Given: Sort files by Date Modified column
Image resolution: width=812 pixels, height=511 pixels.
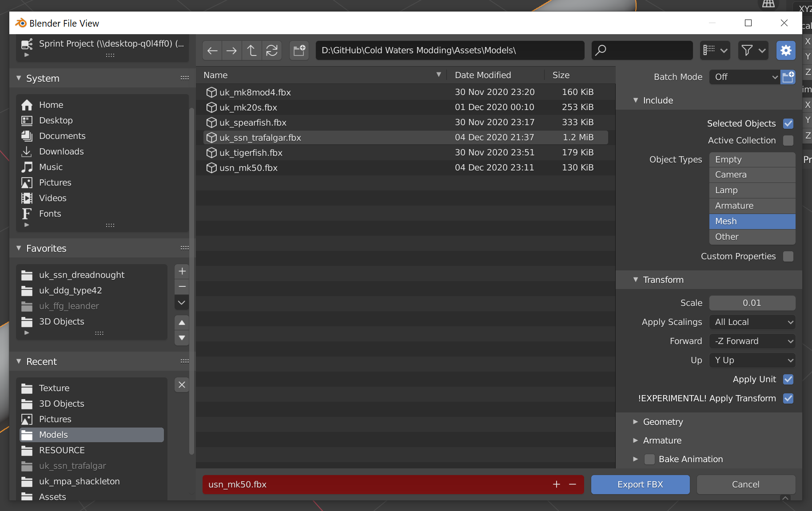Looking at the screenshot, I should pyautogui.click(x=496, y=75).
